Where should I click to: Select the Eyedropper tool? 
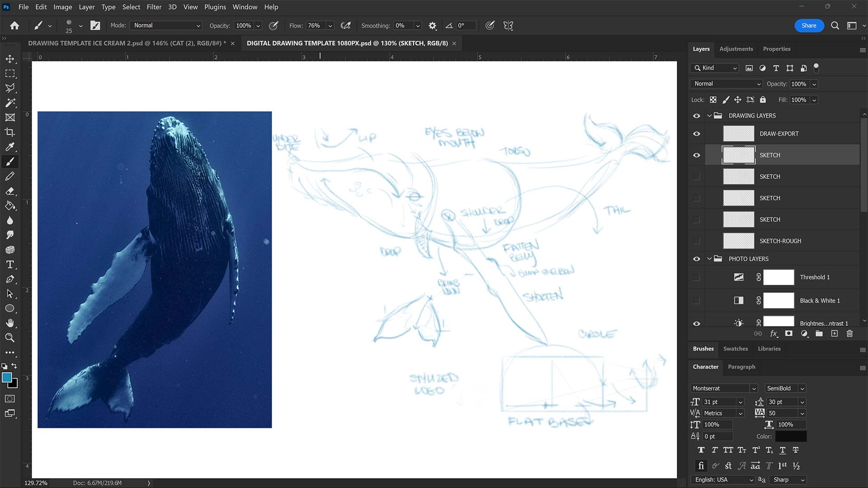click(x=10, y=147)
